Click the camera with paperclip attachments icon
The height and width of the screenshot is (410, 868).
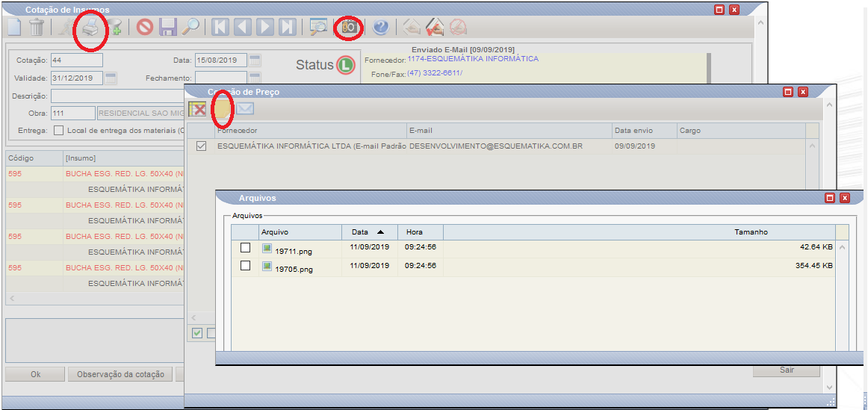click(x=350, y=27)
